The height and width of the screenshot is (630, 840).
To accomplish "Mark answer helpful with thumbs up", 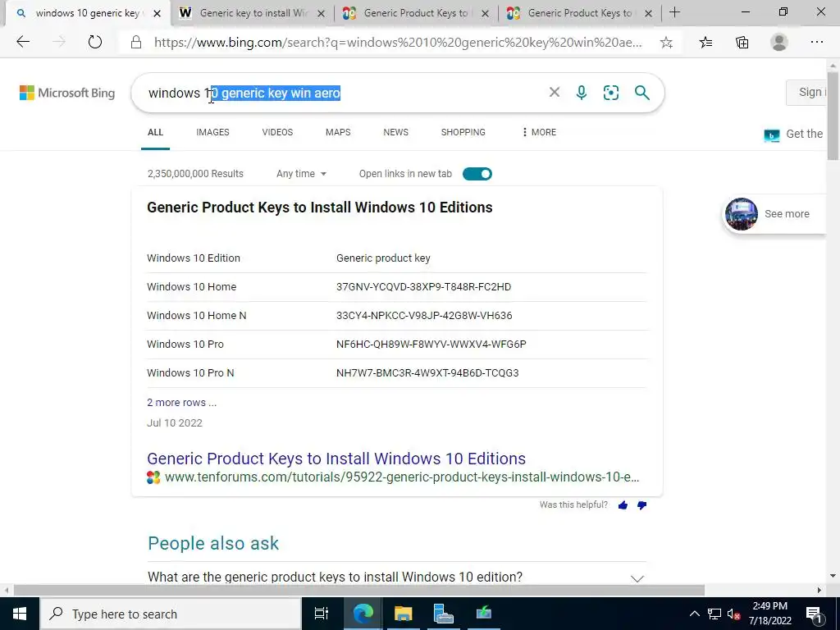I will (623, 505).
